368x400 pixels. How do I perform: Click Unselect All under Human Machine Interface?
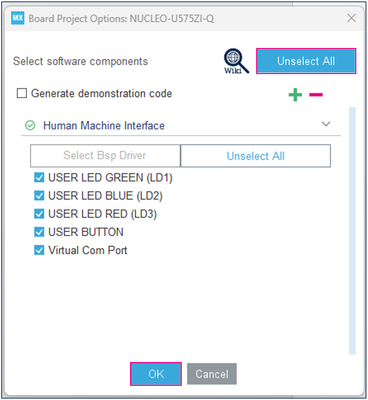point(256,156)
